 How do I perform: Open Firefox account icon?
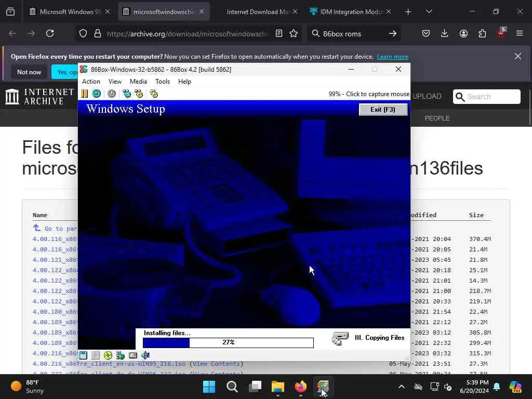click(x=463, y=33)
